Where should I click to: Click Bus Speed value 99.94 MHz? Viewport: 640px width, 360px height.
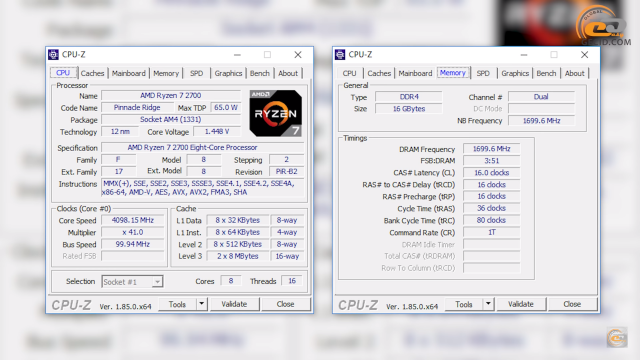point(133,244)
